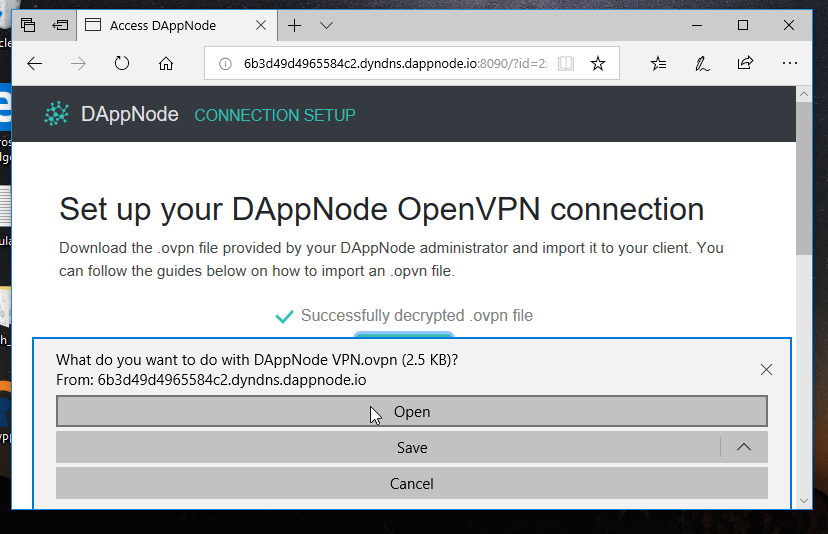Cancel the download prompt
828x534 pixels.
(412, 483)
